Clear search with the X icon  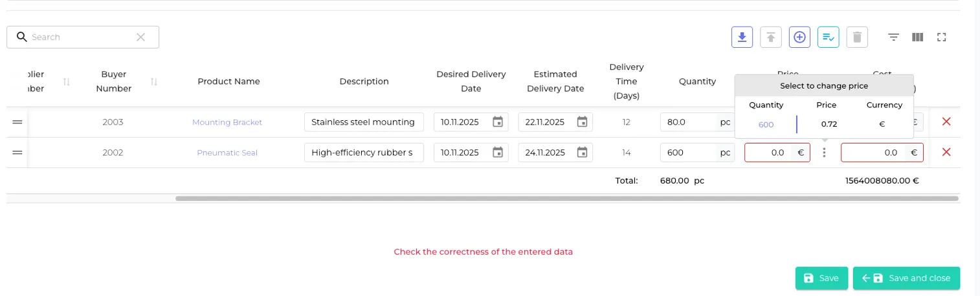pyautogui.click(x=140, y=37)
